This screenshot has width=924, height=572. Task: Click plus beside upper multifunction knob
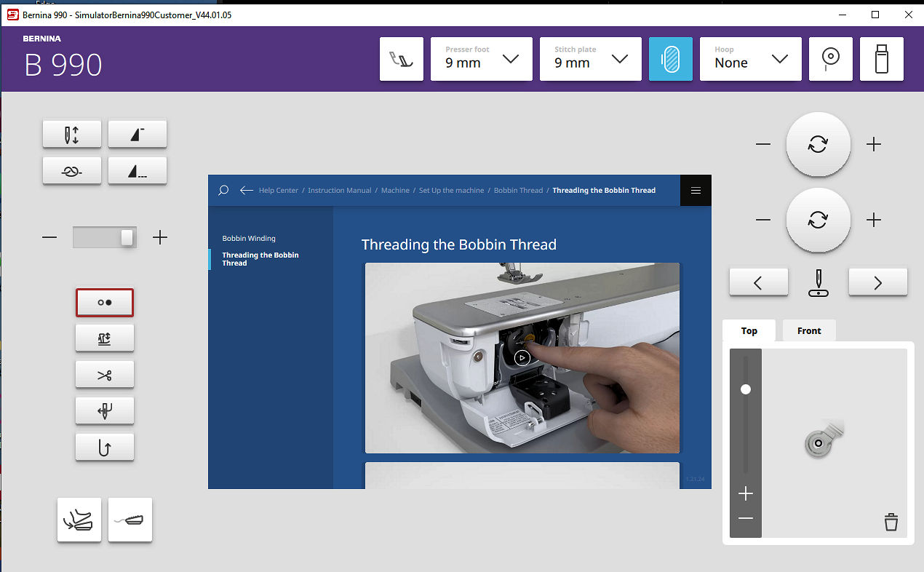click(x=874, y=144)
